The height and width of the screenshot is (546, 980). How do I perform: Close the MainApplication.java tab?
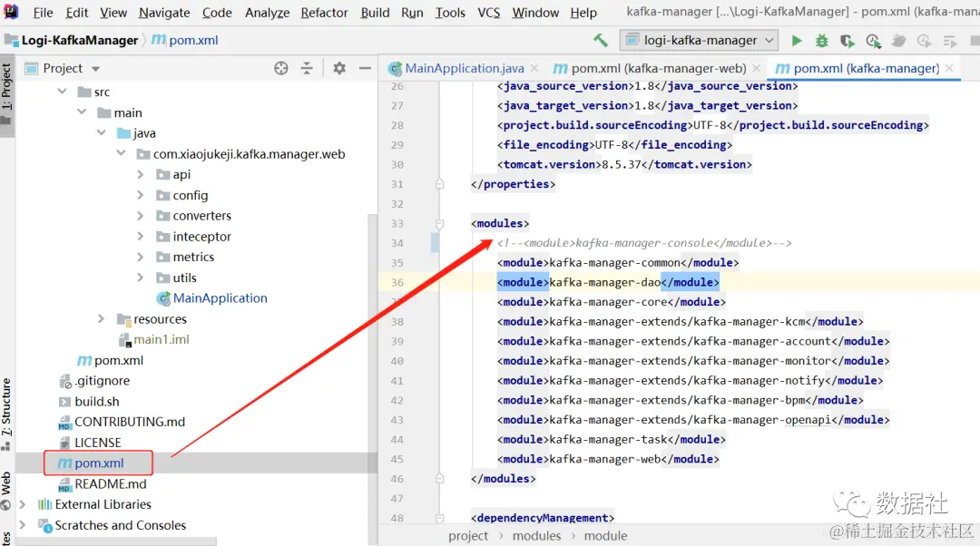[x=534, y=68]
